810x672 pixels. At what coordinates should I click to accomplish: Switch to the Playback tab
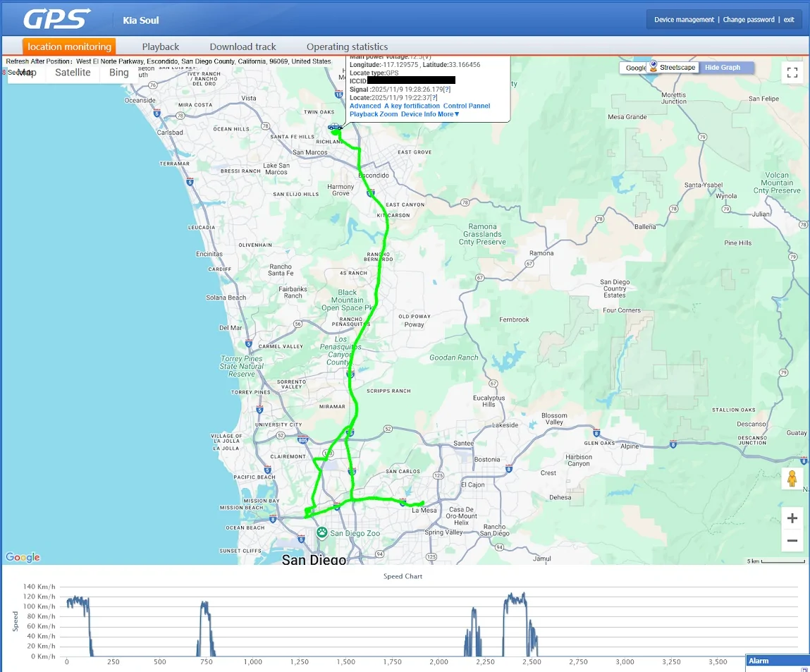tap(161, 47)
